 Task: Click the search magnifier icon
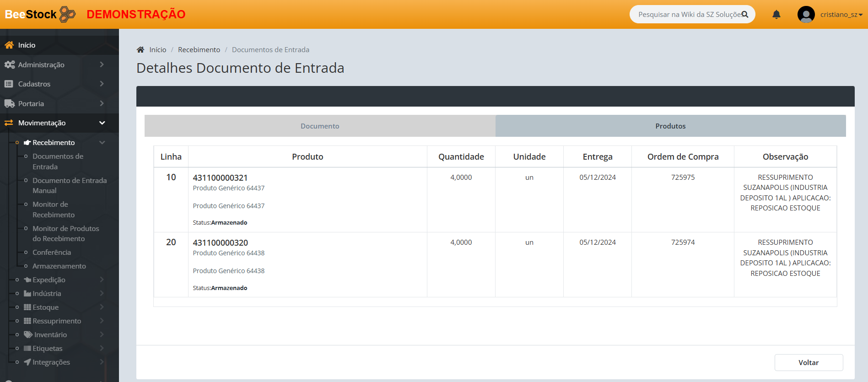[x=745, y=15]
